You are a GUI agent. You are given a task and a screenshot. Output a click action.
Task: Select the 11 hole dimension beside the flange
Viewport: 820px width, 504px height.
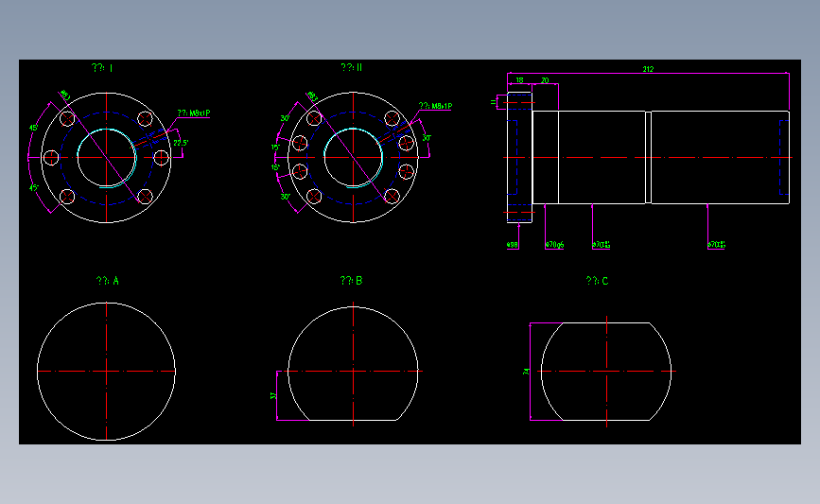click(493, 102)
